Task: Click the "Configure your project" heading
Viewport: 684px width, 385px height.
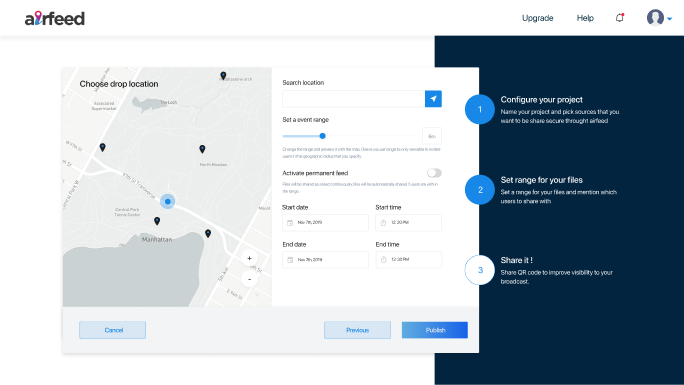Action: point(541,100)
